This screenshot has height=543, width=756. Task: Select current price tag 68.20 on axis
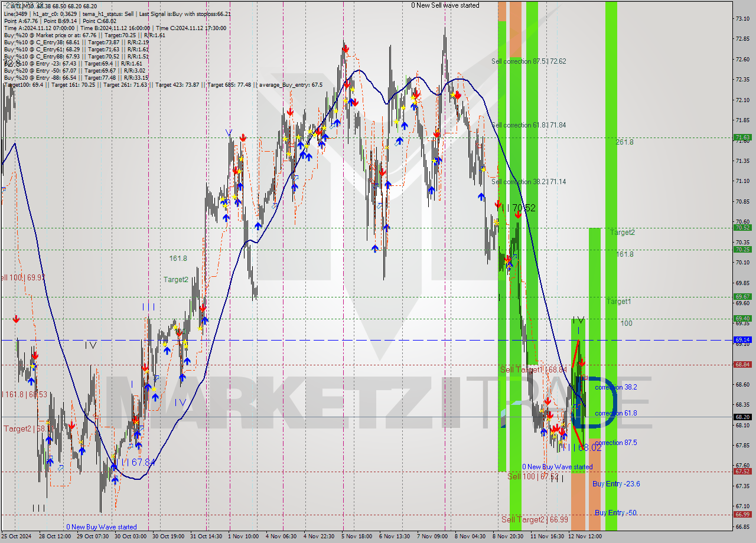[x=742, y=417]
